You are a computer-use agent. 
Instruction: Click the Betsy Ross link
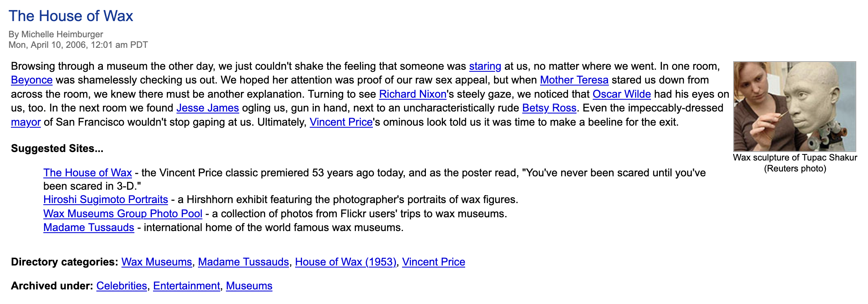[x=549, y=108]
